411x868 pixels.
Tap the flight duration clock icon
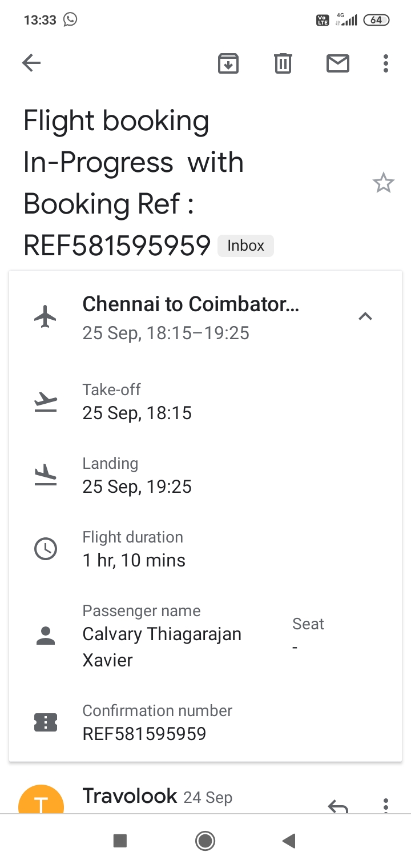pyautogui.click(x=46, y=549)
